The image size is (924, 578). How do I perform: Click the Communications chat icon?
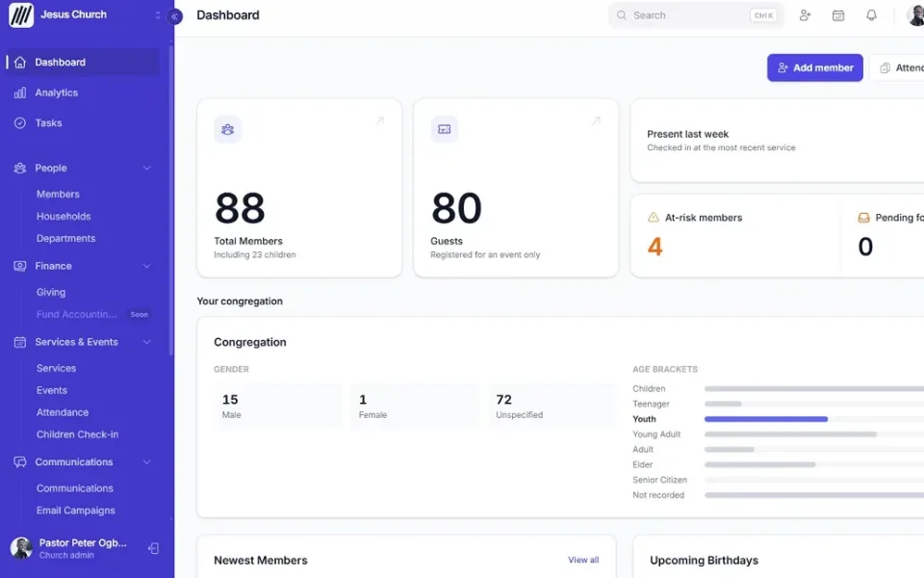pyautogui.click(x=20, y=461)
